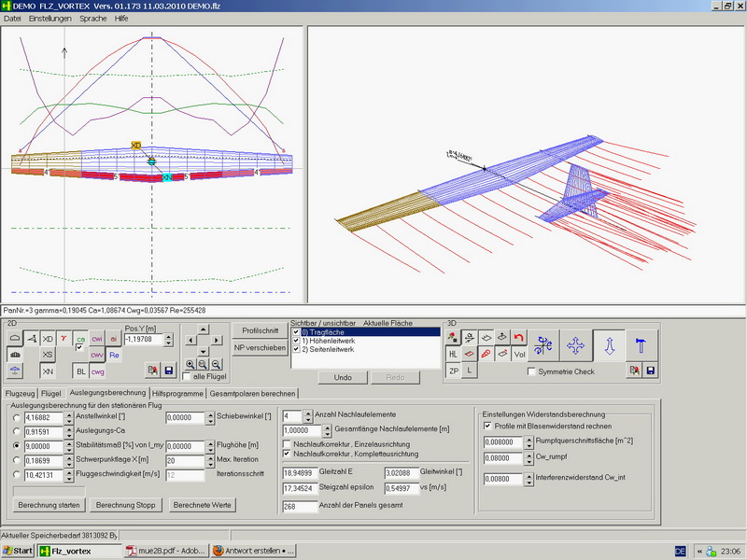Screen dimensions: 747x560
Task: Click the Berechnung starten button
Action: 50,505
